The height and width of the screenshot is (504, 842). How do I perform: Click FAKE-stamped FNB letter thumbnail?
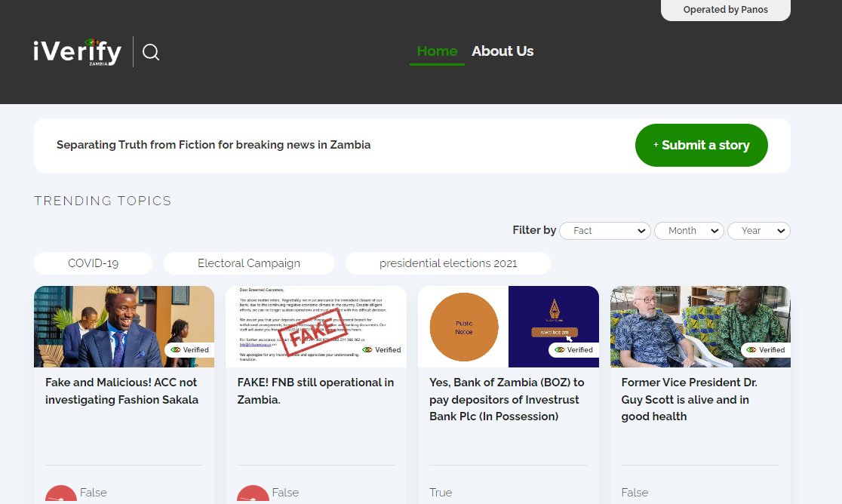coord(315,327)
